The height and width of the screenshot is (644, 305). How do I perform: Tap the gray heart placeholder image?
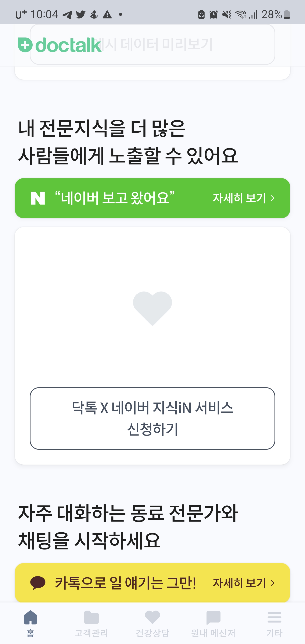[152, 308]
